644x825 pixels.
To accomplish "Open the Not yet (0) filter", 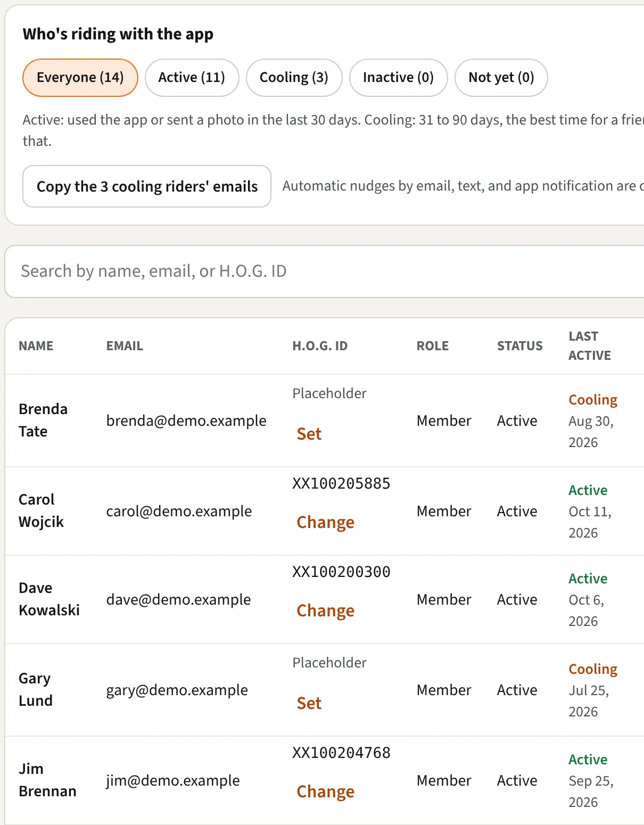I will [501, 78].
